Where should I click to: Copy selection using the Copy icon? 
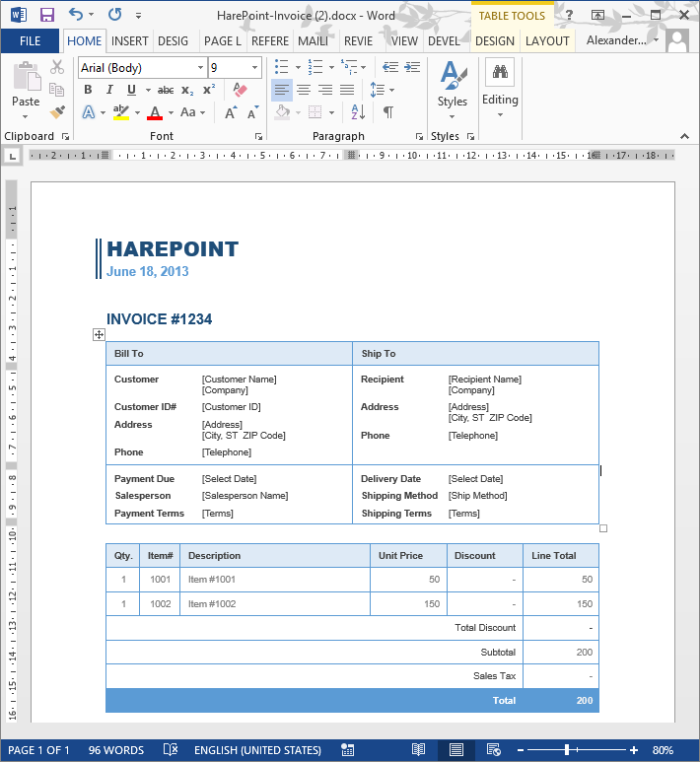57,90
